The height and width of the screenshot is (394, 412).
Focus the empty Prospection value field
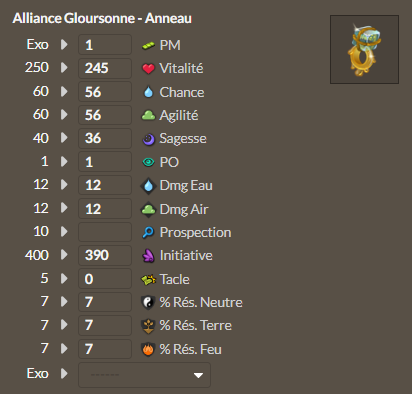tap(105, 232)
